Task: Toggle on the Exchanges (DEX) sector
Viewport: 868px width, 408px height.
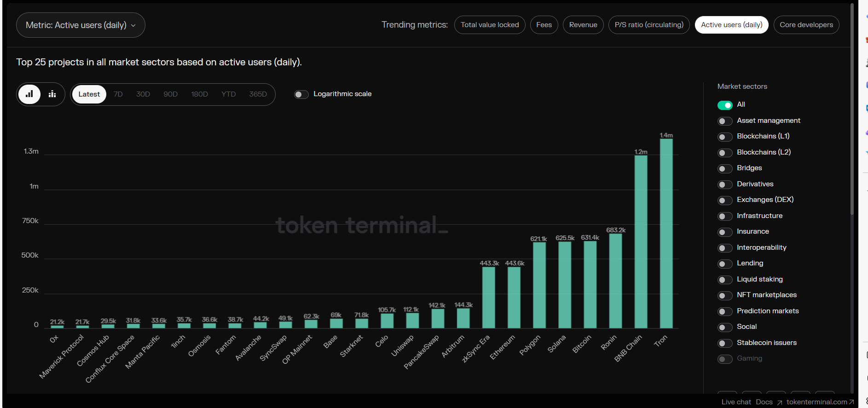Action: pyautogui.click(x=725, y=201)
